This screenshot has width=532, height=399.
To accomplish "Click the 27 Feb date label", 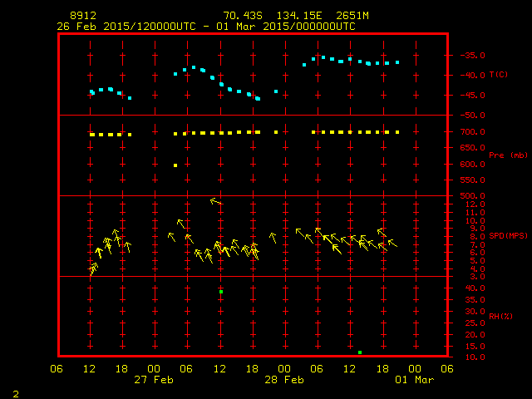I will tap(152, 380).
